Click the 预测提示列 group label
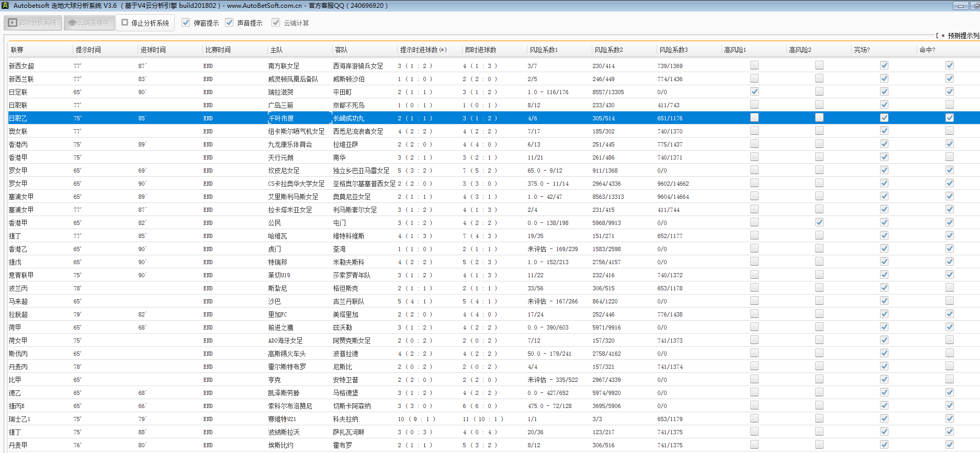Image resolution: width=980 pixels, height=453 pixels. 963,36
